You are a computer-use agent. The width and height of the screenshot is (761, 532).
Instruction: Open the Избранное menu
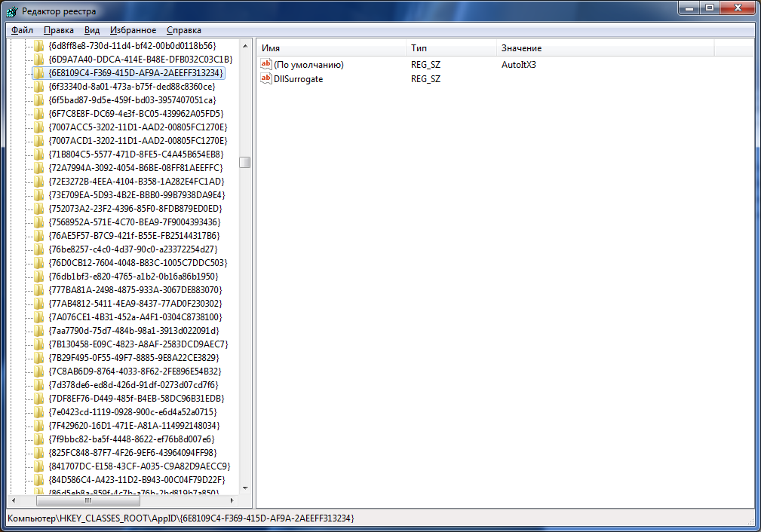tap(133, 30)
